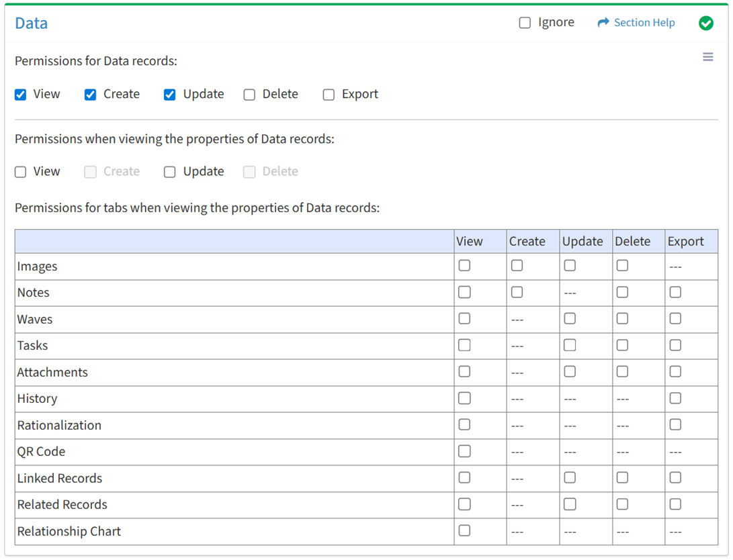Check Update under properties permissions
This screenshot has height=560, width=733.
[x=170, y=172]
